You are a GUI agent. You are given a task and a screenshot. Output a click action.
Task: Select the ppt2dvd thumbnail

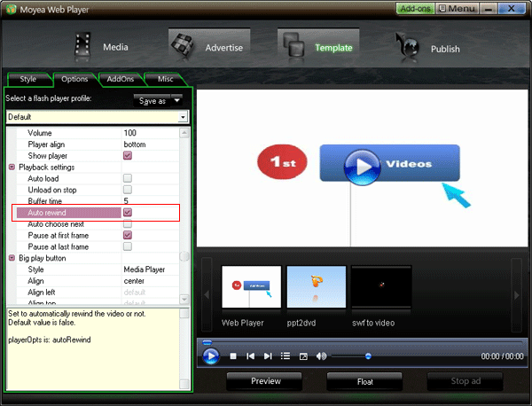[317, 287]
